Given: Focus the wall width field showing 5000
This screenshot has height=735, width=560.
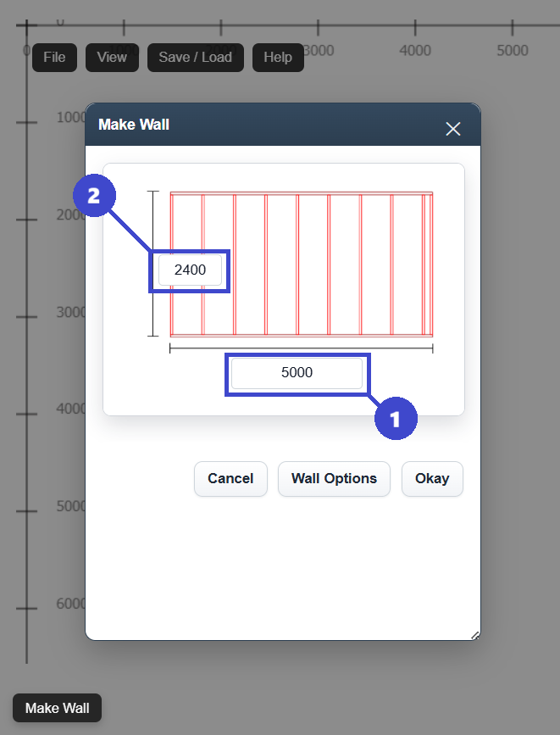Looking at the screenshot, I should 297,373.
